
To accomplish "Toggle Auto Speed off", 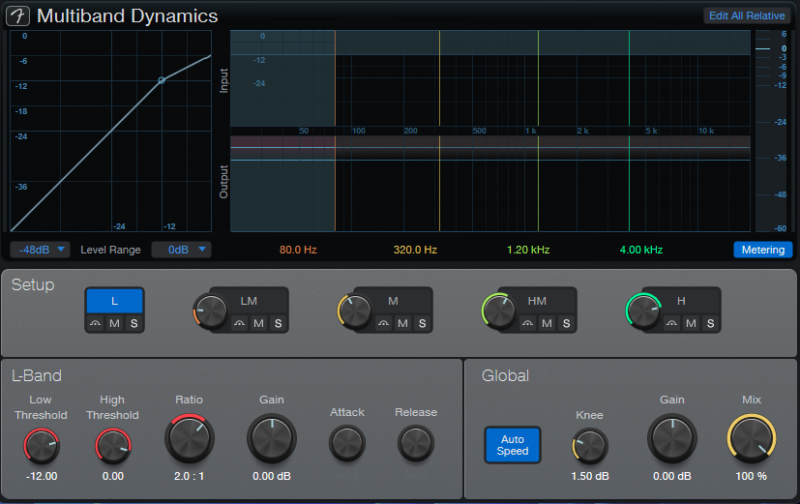I will coord(512,445).
